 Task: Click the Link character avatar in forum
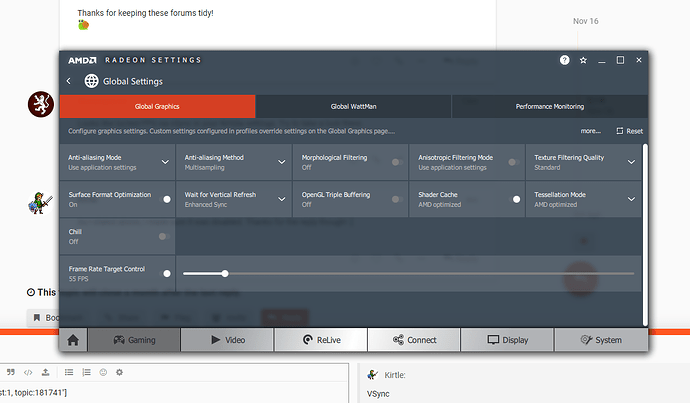pyautogui.click(x=40, y=203)
